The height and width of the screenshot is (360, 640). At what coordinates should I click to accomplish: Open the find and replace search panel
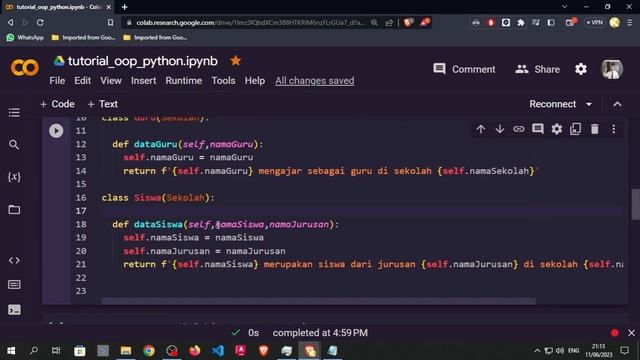(x=14, y=144)
